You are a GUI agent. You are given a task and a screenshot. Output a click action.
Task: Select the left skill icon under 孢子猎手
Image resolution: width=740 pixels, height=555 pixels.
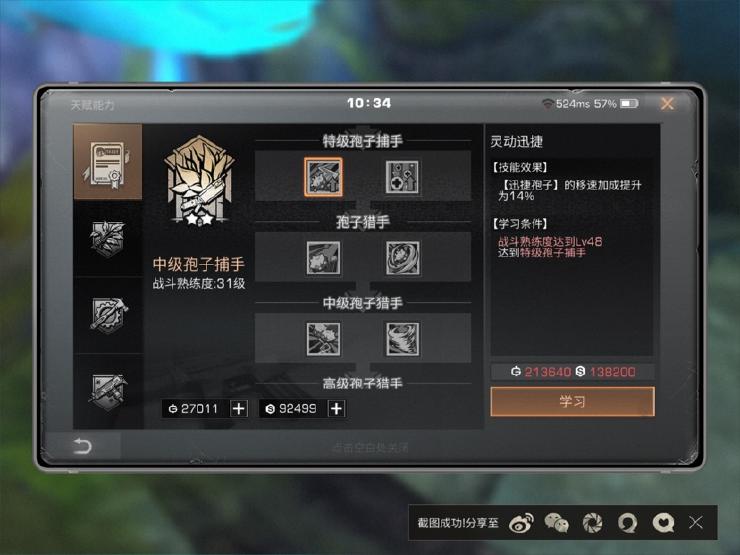click(x=323, y=258)
